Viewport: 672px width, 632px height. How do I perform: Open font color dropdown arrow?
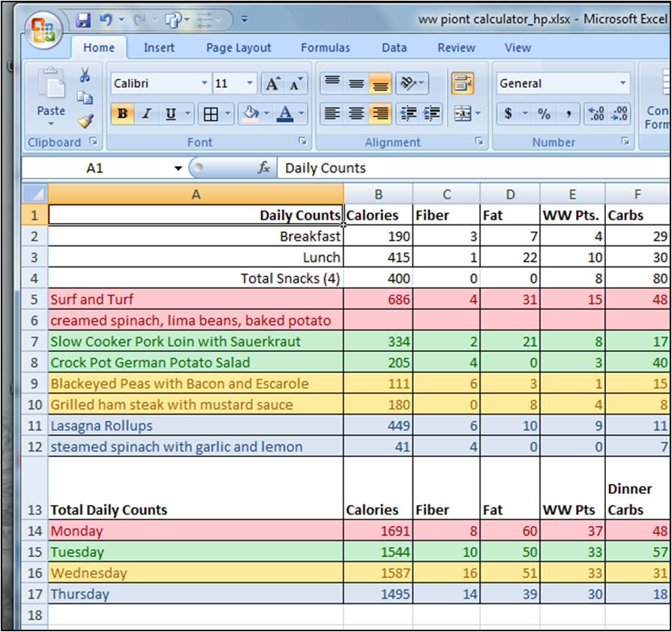[x=301, y=113]
